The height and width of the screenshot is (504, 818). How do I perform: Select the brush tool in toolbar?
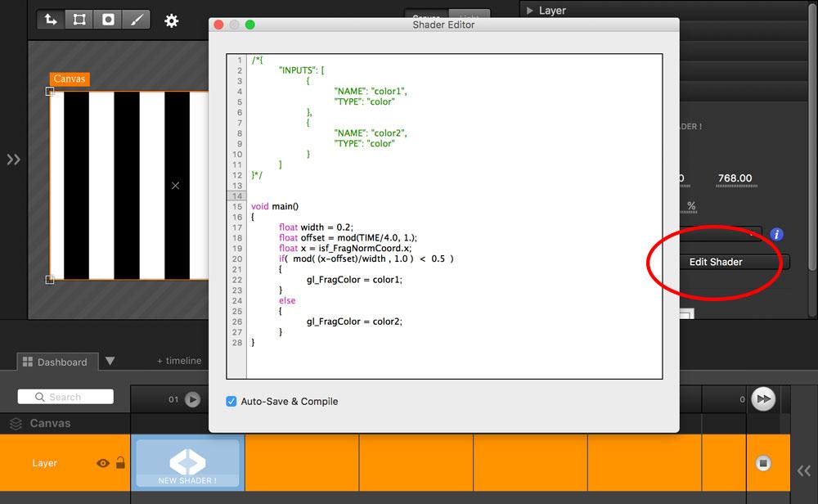(136, 20)
